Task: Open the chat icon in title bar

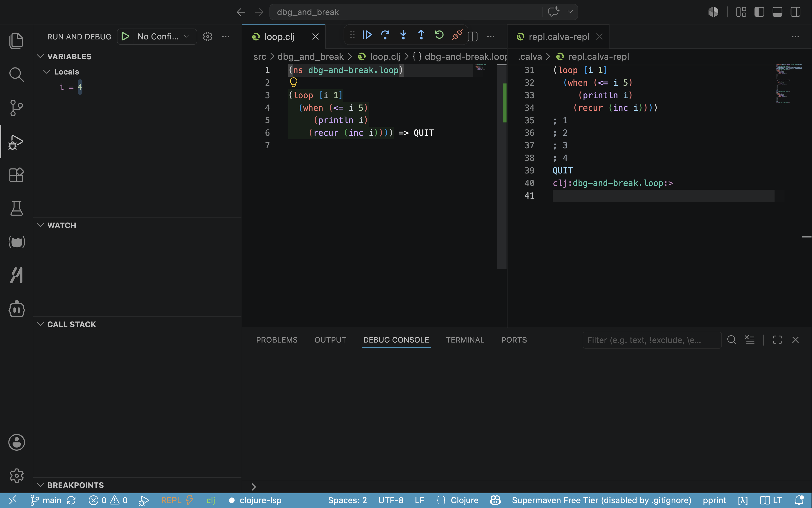Action: 554,12
